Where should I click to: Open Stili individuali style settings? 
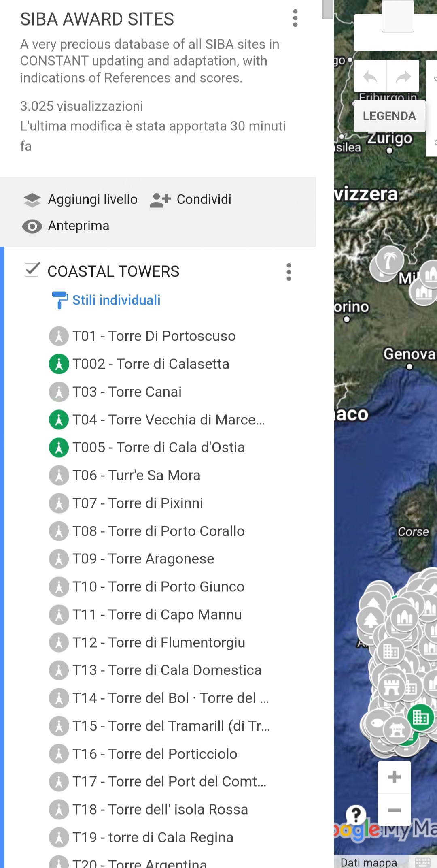(x=116, y=300)
